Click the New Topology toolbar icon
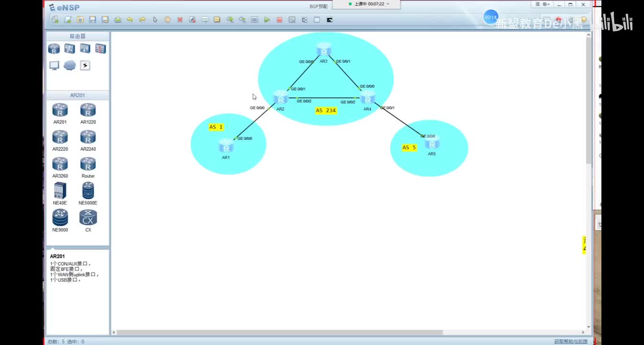This screenshot has height=345, width=644. click(55, 20)
